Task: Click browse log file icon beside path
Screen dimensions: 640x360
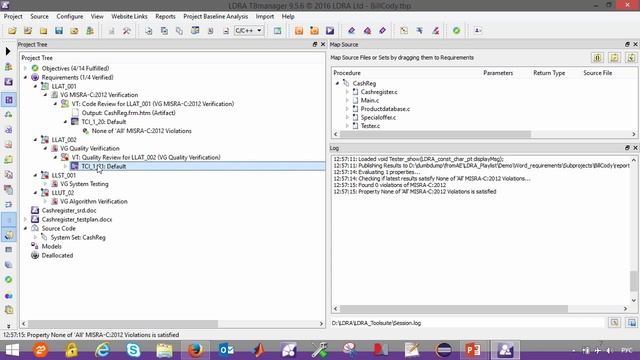Action: 614,323
